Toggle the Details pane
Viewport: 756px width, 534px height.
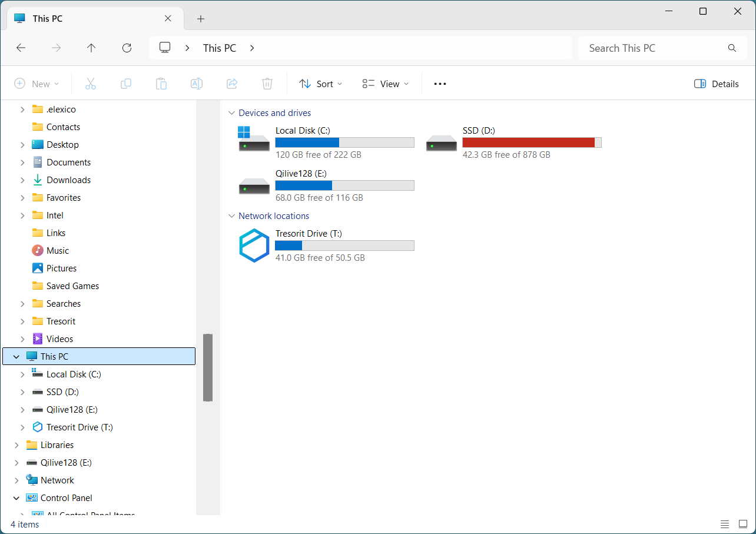(717, 84)
